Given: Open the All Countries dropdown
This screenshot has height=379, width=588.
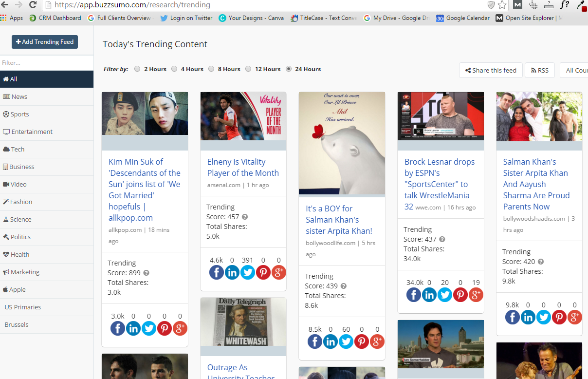Looking at the screenshot, I should click(x=574, y=70).
